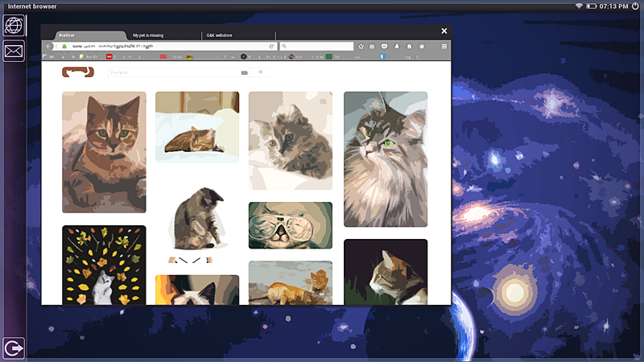Open the calico cat on dark background photo

(386, 272)
